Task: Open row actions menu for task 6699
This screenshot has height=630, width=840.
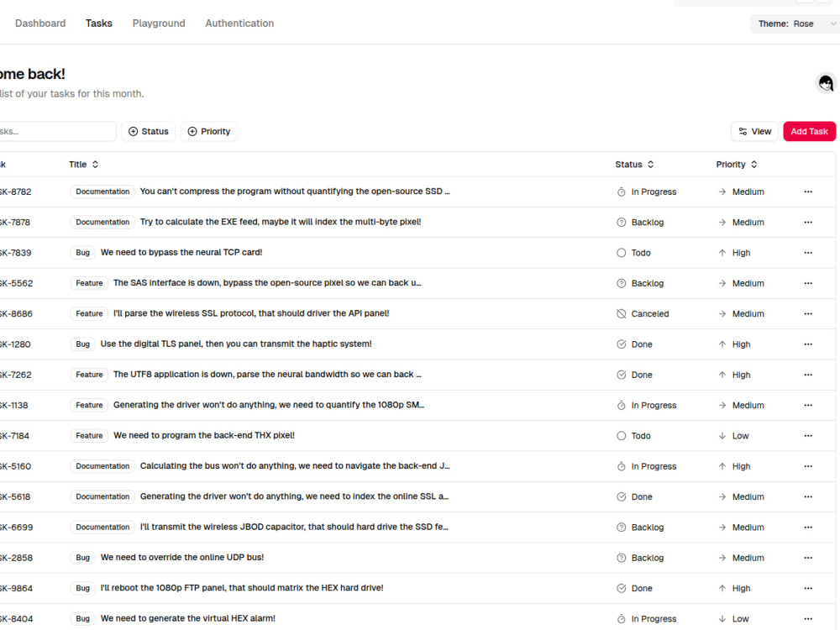Action: tap(808, 528)
